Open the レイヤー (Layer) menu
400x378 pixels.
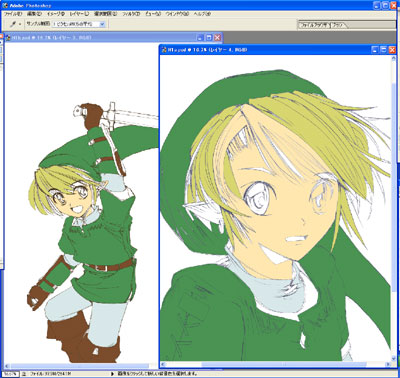click(x=79, y=14)
